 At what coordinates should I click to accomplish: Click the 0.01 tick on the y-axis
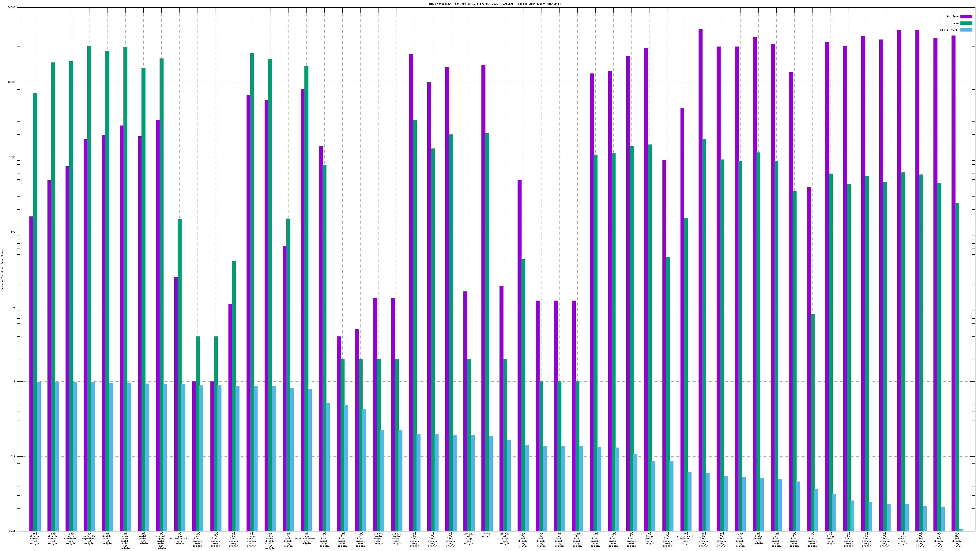tap(12, 531)
